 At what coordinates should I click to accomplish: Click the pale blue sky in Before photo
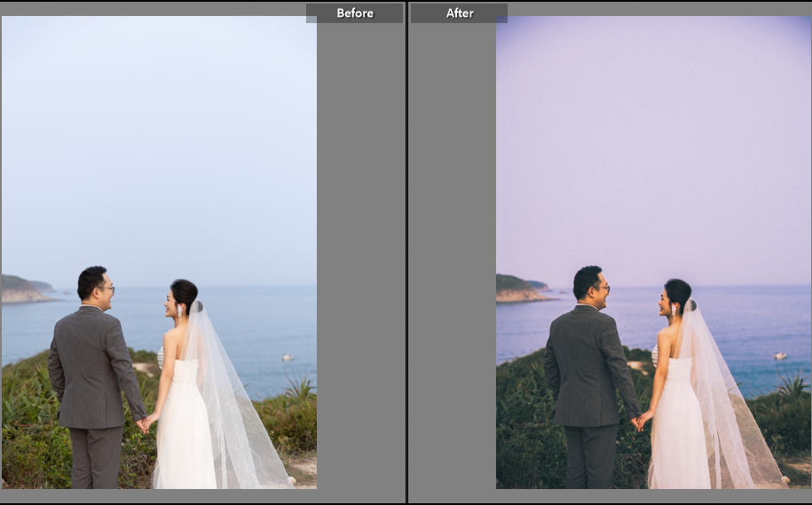(x=160, y=133)
